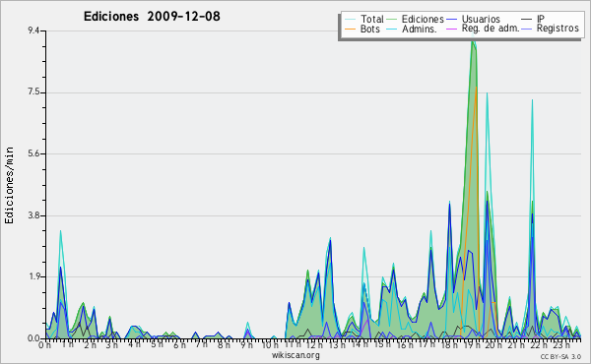Click the orange Bots legend line swatch

(x=351, y=29)
